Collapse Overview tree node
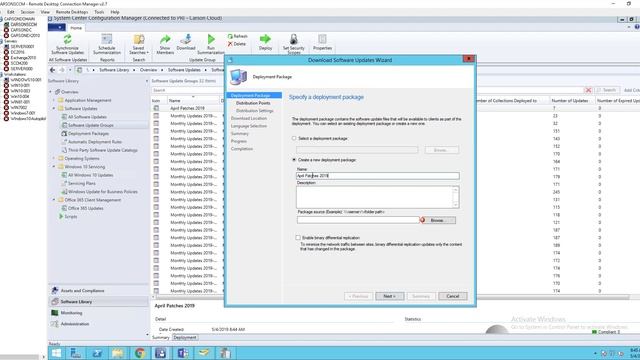Screen dimensions: 640x360 pyautogui.click(x=51, y=92)
